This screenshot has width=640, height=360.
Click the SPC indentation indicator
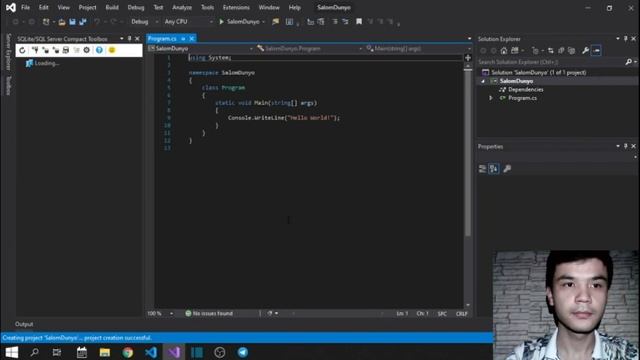click(x=442, y=313)
